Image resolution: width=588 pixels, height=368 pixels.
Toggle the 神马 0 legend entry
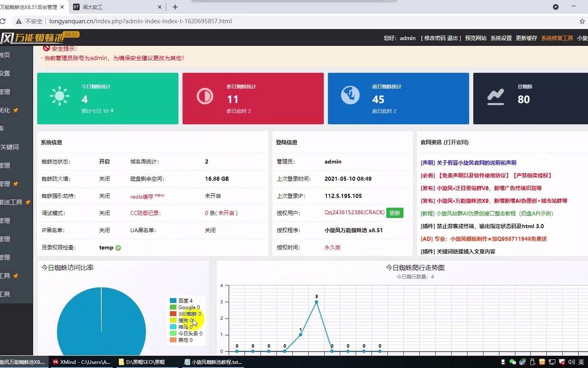[x=181, y=327]
